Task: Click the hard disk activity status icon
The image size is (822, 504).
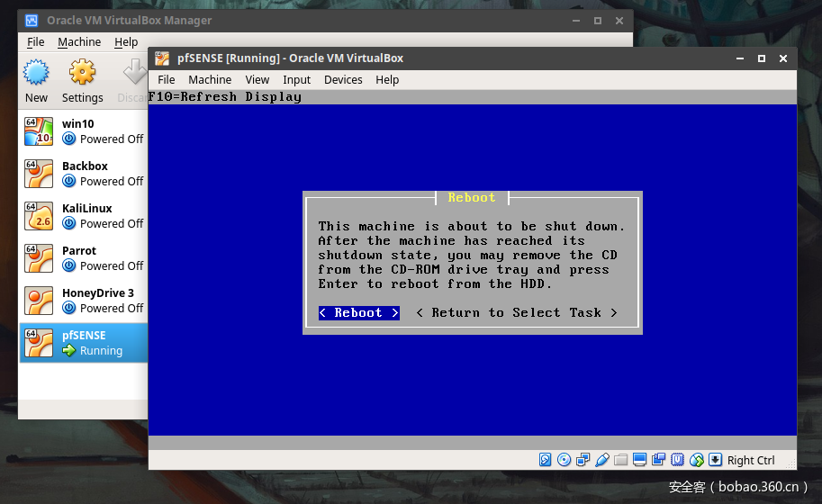Action: click(546, 460)
